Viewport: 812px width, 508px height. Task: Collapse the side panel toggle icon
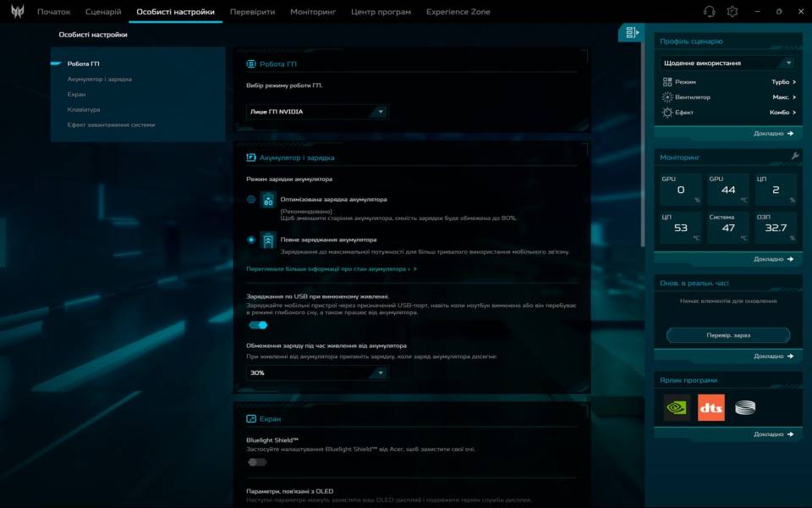click(x=632, y=33)
